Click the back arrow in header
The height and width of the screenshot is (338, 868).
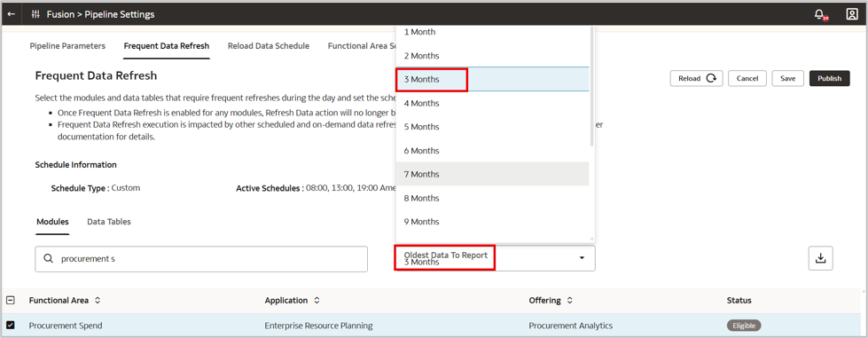pyautogui.click(x=11, y=14)
